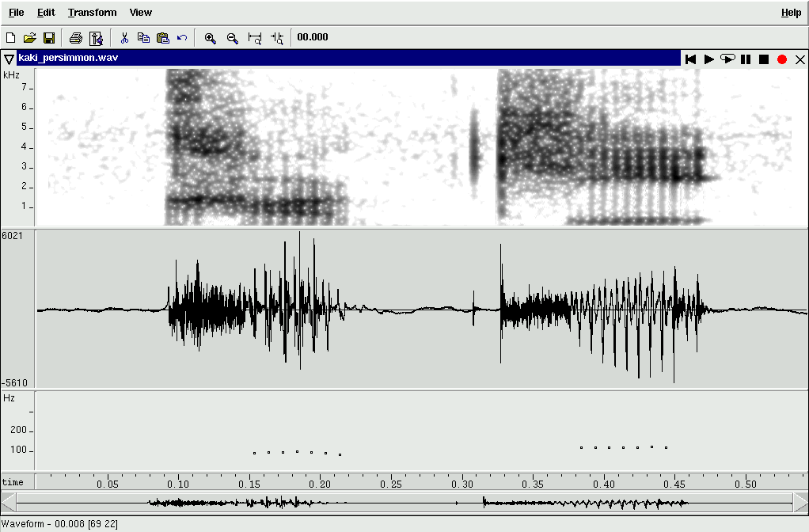Open the Transform menu
This screenshot has height=532, width=809.
point(92,13)
